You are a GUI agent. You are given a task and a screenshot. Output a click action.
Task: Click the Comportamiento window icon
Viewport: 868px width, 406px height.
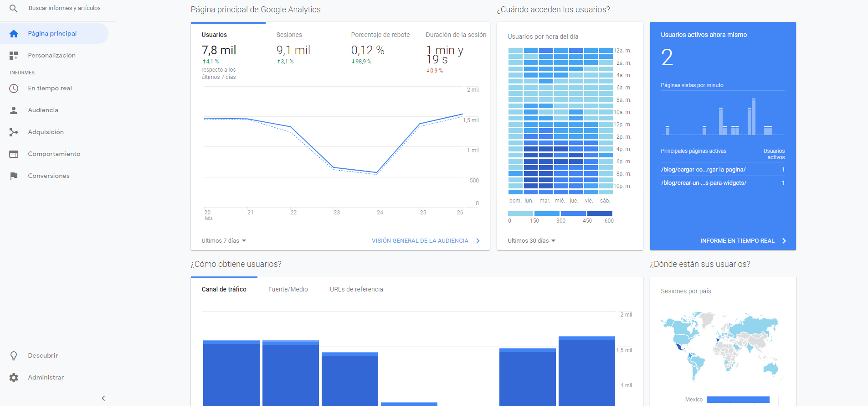[14, 154]
